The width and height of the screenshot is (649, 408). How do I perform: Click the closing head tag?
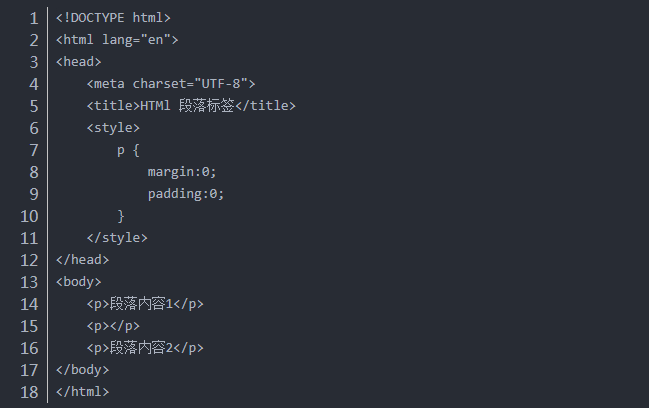coord(83,260)
